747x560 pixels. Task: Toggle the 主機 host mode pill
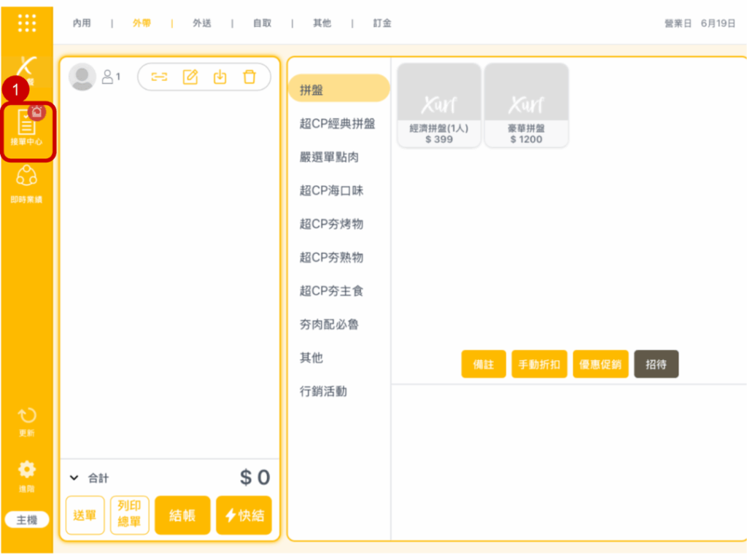click(x=27, y=520)
